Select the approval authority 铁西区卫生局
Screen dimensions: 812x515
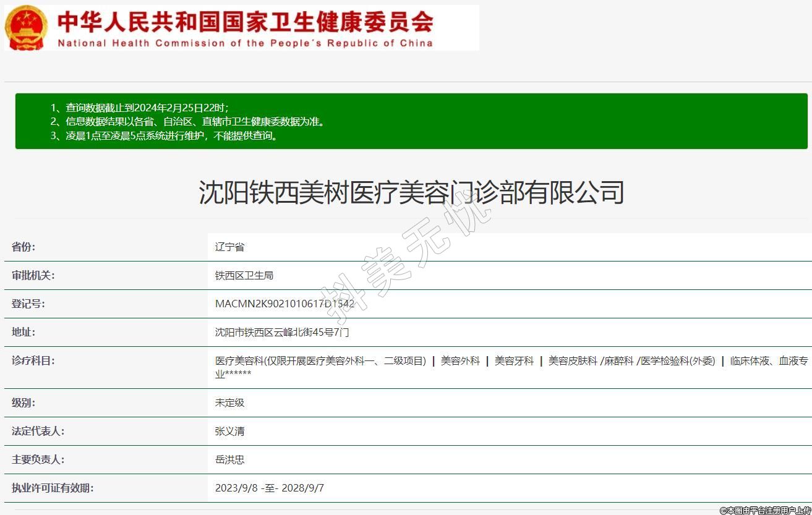pyautogui.click(x=244, y=275)
